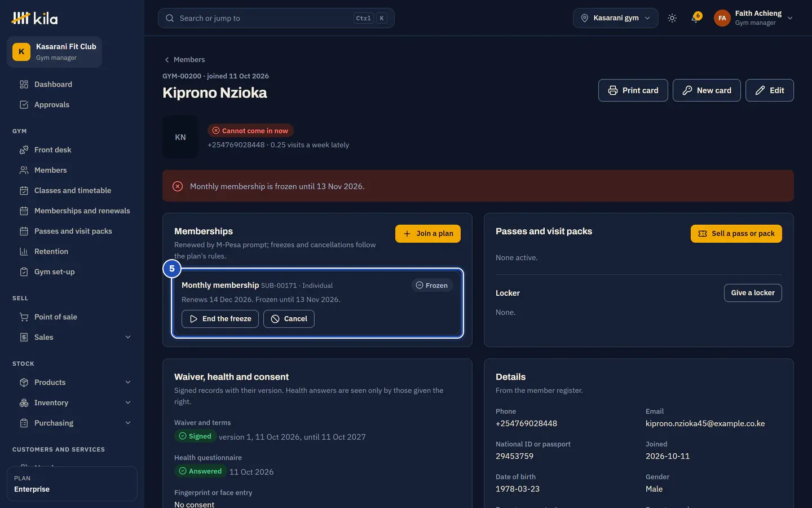This screenshot has height=508, width=812.
Task: Open notifications bell with badge
Action: click(696, 18)
